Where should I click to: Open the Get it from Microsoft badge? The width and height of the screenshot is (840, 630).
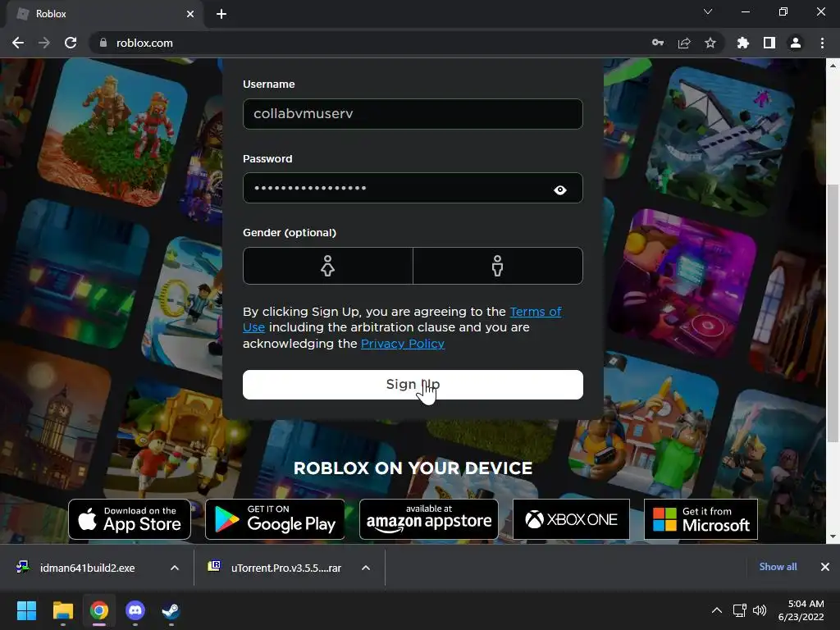point(701,519)
